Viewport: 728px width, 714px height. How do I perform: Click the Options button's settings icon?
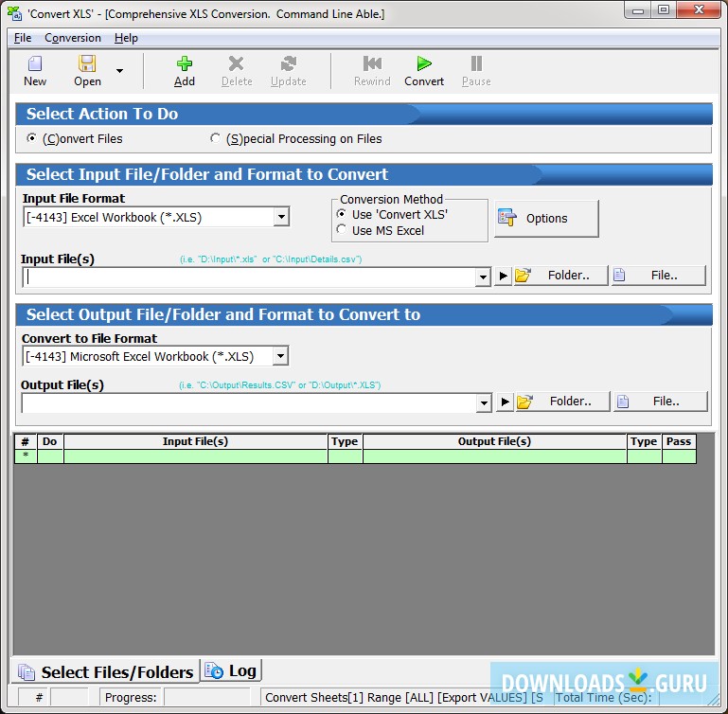[507, 218]
